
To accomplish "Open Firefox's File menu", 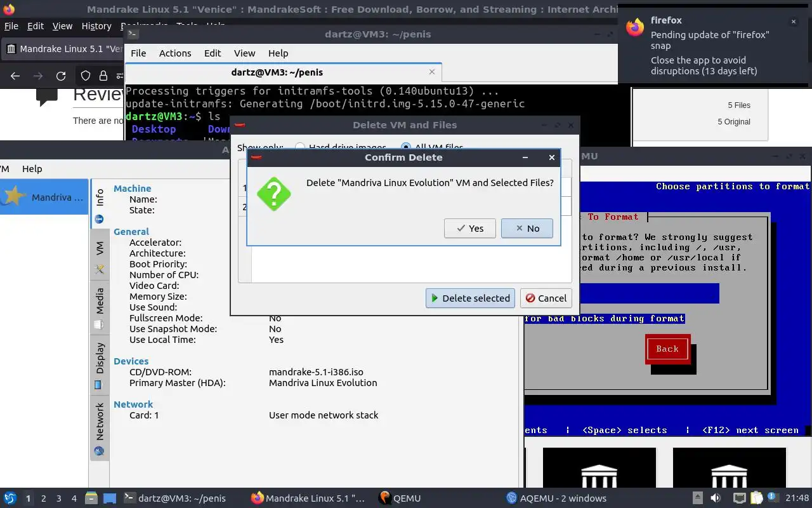I will pyautogui.click(x=11, y=26).
